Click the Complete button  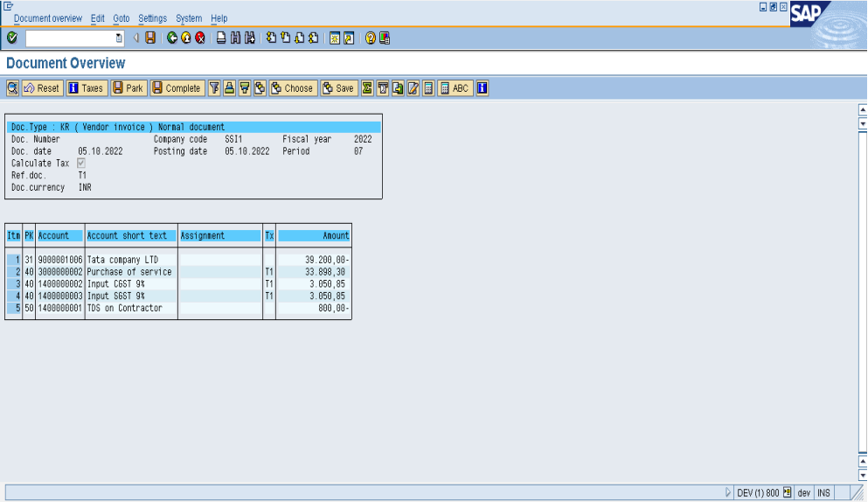click(177, 88)
